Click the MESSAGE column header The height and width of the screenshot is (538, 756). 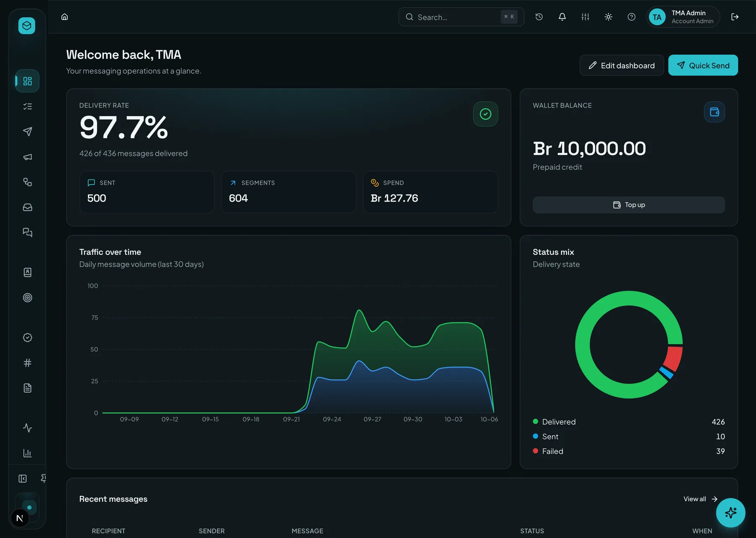[x=307, y=531]
